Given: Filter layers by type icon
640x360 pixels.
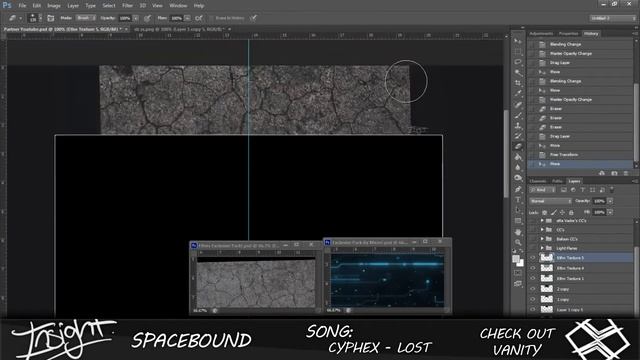Looking at the screenshot, I should click(583, 190).
